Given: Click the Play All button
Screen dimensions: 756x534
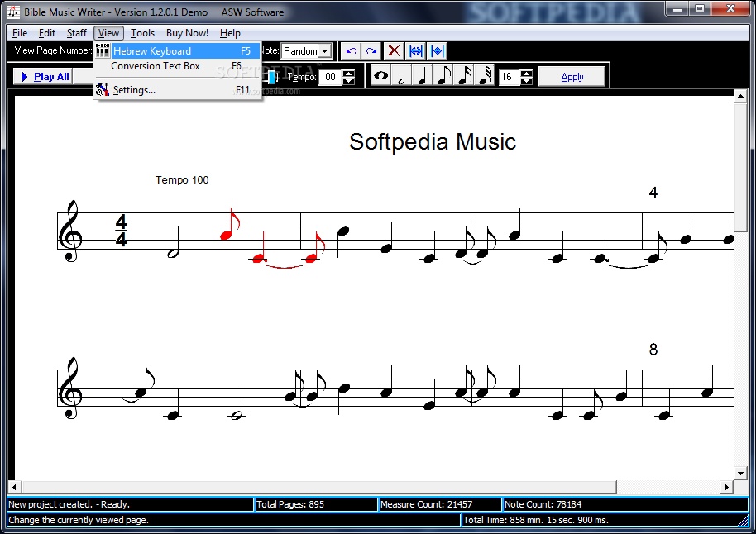Looking at the screenshot, I should [43, 77].
